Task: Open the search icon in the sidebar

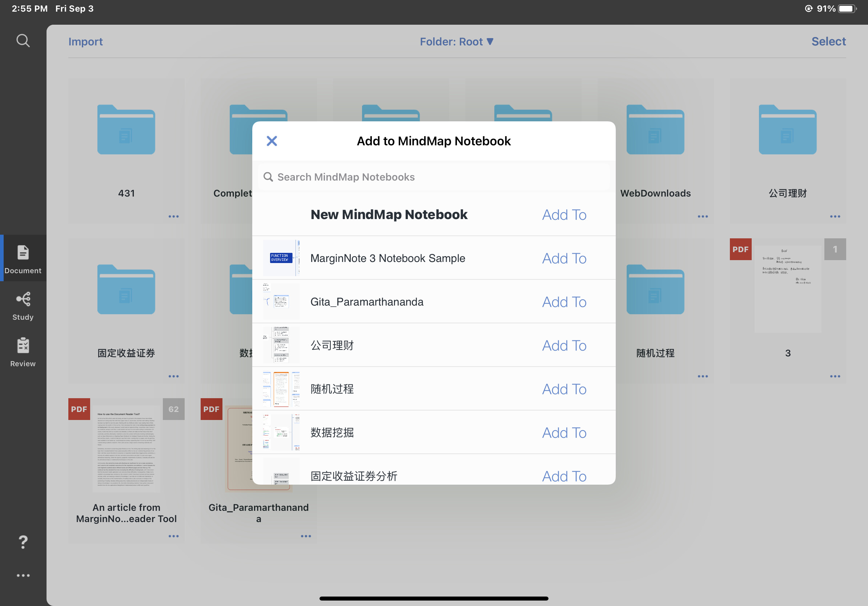Action: click(23, 40)
